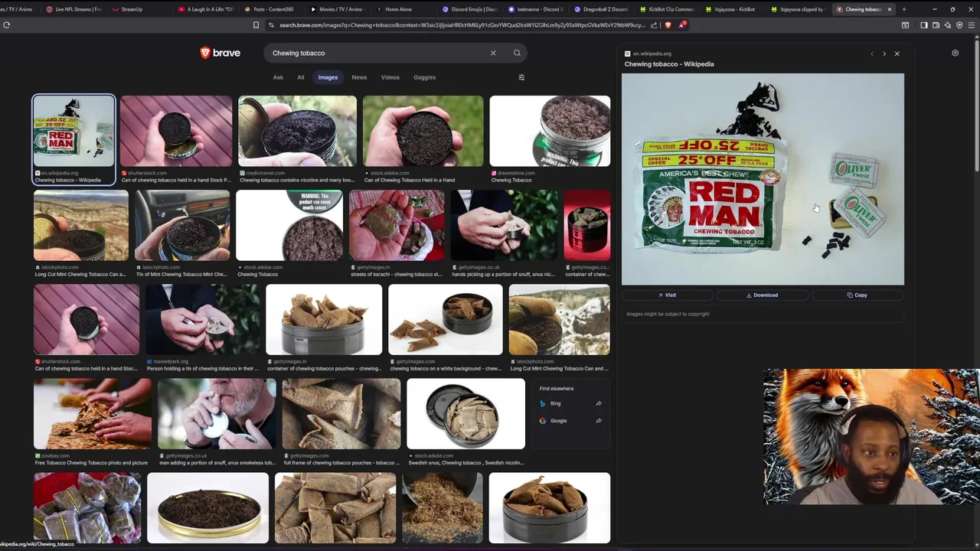The image size is (980, 551).
Task: Open Brave Search settings gear
Action: tap(955, 53)
